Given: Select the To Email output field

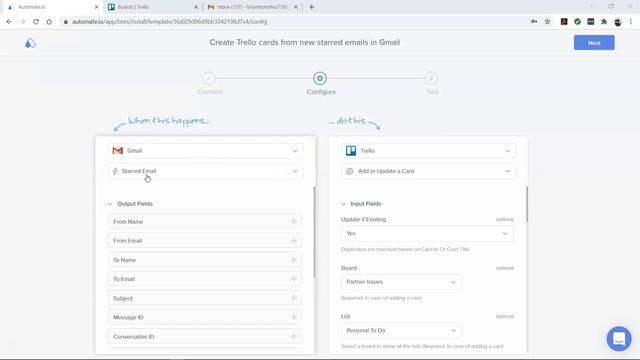Looking at the screenshot, I should click(x=204, y=279).
